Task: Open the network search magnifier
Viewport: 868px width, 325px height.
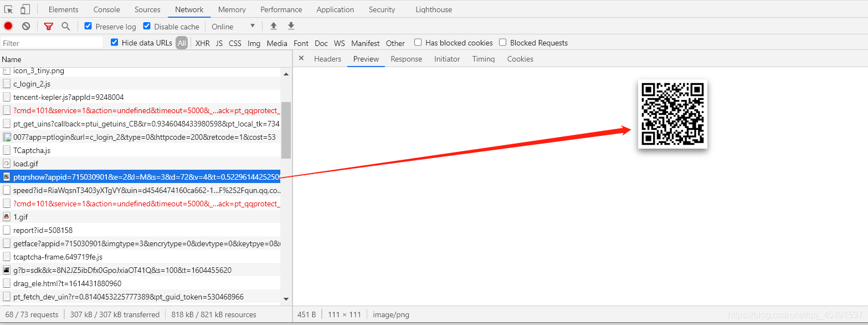Action: pyautogui.click(x=66, y=26)
